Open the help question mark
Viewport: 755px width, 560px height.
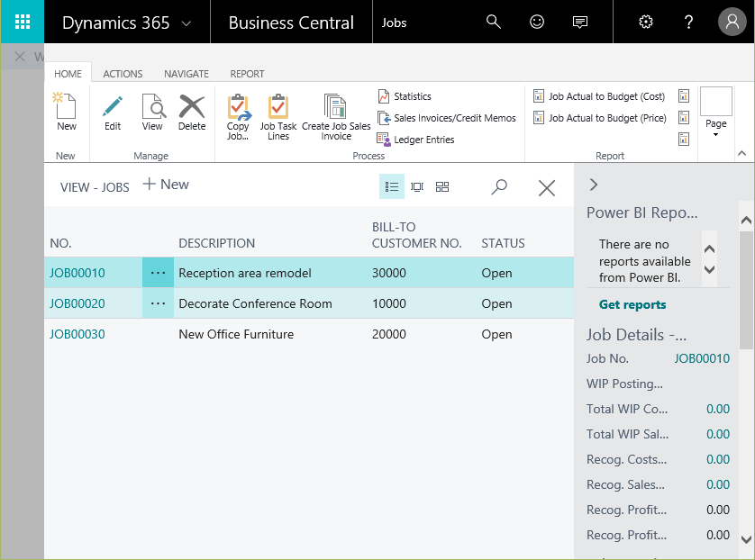pos(688,22)
